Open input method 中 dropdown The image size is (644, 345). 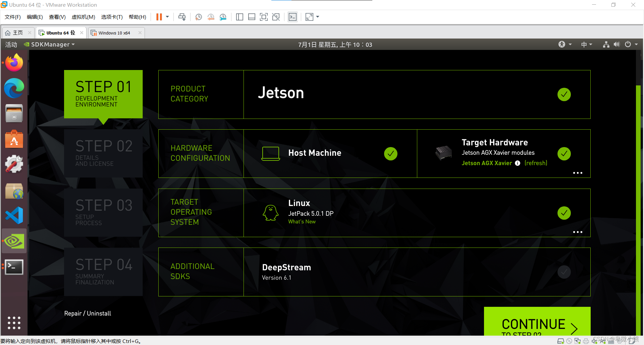click(x=587, y=45)
